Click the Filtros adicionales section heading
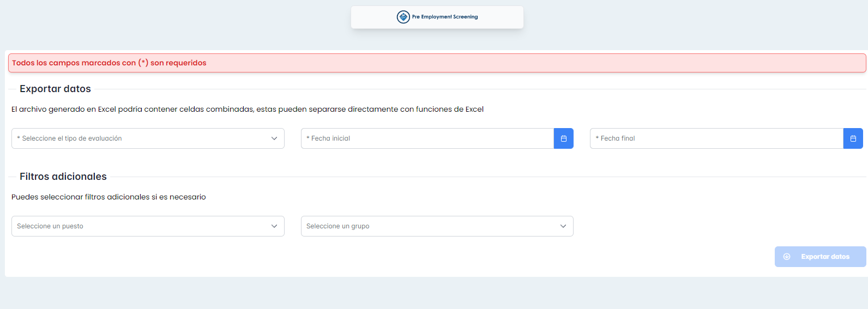This screenshot has width=868, height=309. 63,177
